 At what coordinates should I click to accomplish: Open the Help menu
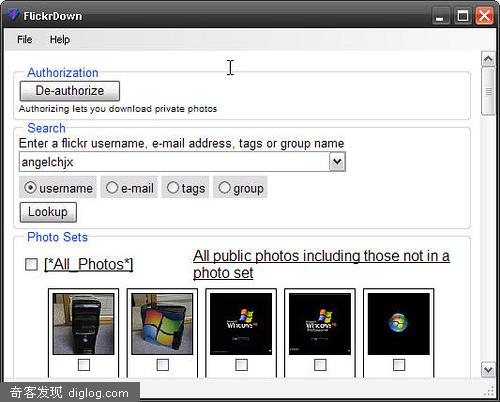[x=60, y=39]
